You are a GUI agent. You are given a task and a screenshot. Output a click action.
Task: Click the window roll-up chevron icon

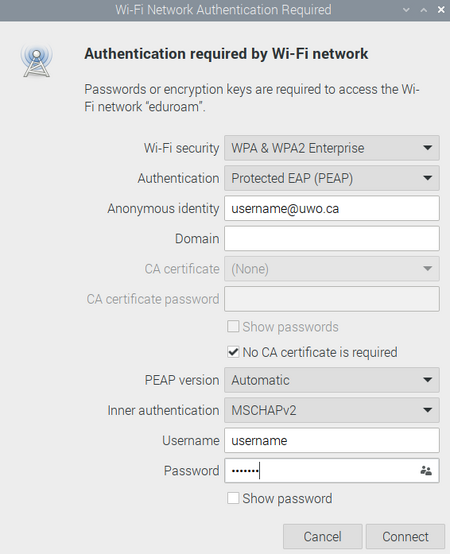406,10
